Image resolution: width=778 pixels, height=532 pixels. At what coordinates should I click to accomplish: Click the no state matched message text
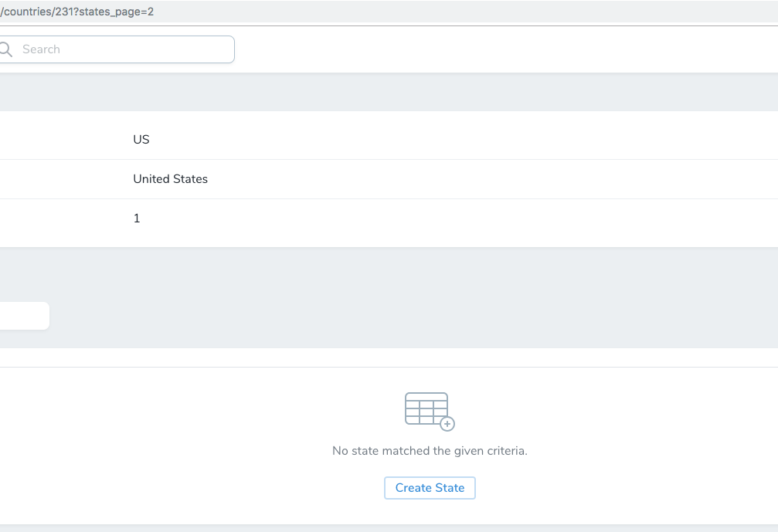[430, 450]
